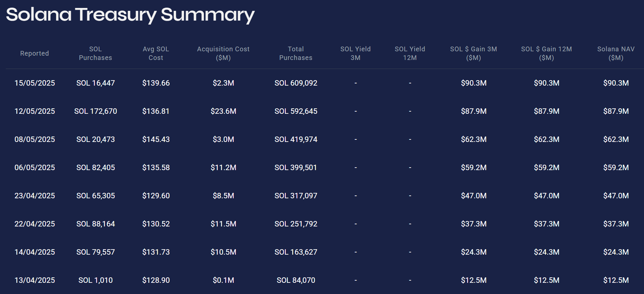Viewport: 644px width, 294px height.
Task: Select the $135.58 average cost cell
Action: coord(156,168)
